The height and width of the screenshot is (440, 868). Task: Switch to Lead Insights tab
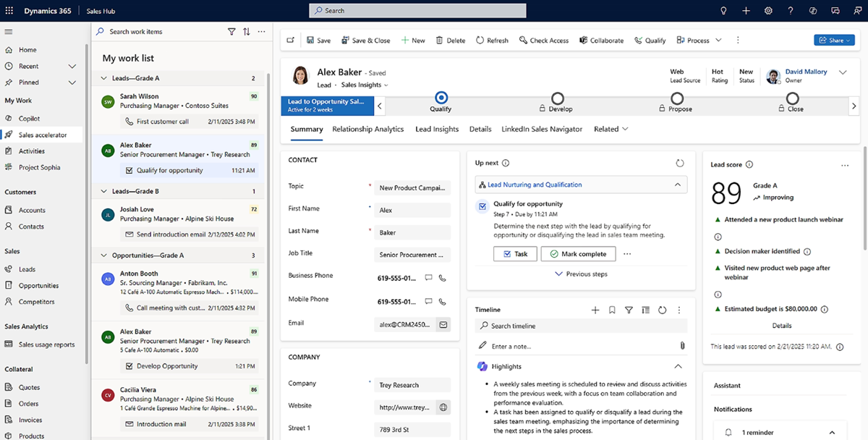[x=437, y=129]
